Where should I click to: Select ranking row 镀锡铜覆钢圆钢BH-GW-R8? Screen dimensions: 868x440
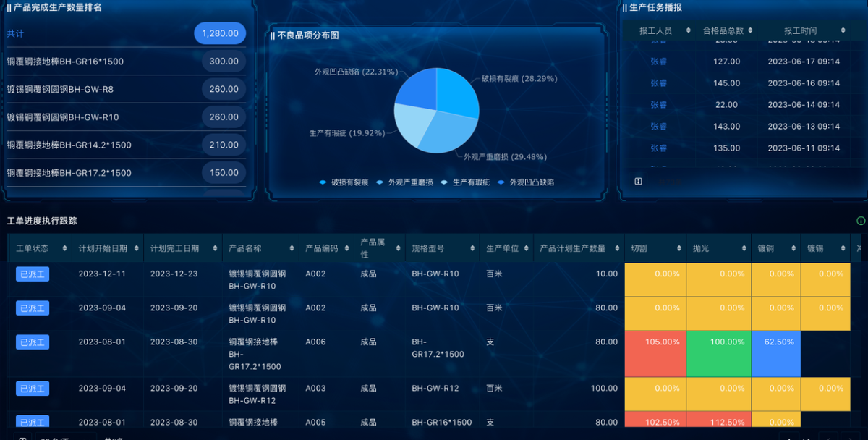(125, 89)
